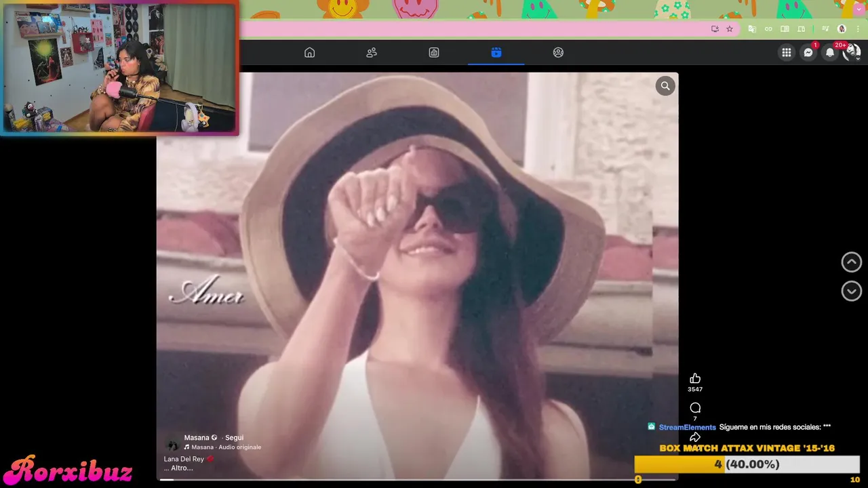
Task: Go to the previous reel
Action: [x=851, y=262]
